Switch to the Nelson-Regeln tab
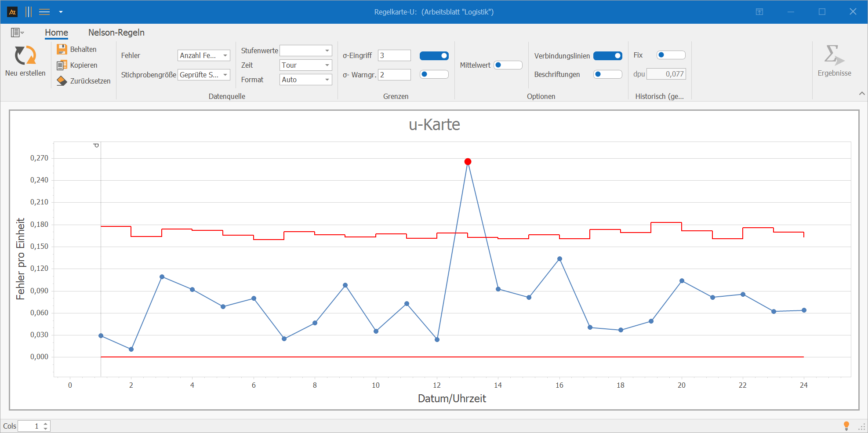Screen dimensions: 868x433 (116, 33)
